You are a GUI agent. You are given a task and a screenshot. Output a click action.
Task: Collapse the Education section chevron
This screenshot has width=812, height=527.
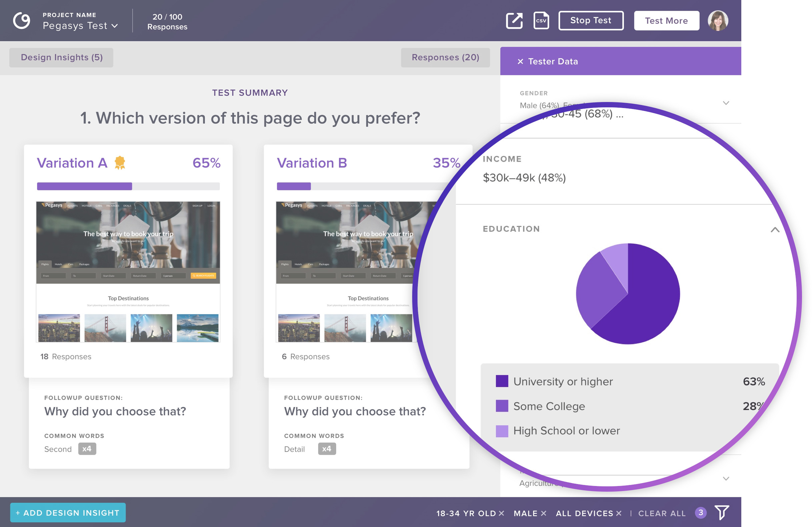[775, 230]
